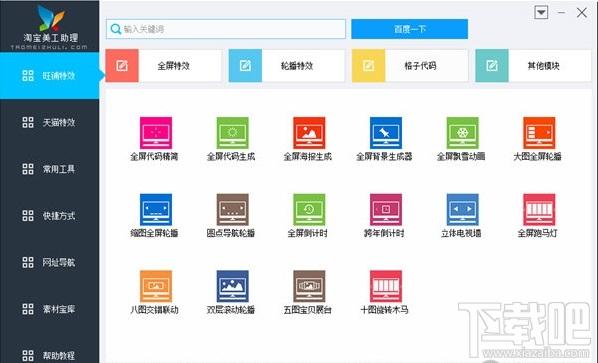
Task: Click the red edit icon beside 全屏特效
Action: [x=122, y=66]
